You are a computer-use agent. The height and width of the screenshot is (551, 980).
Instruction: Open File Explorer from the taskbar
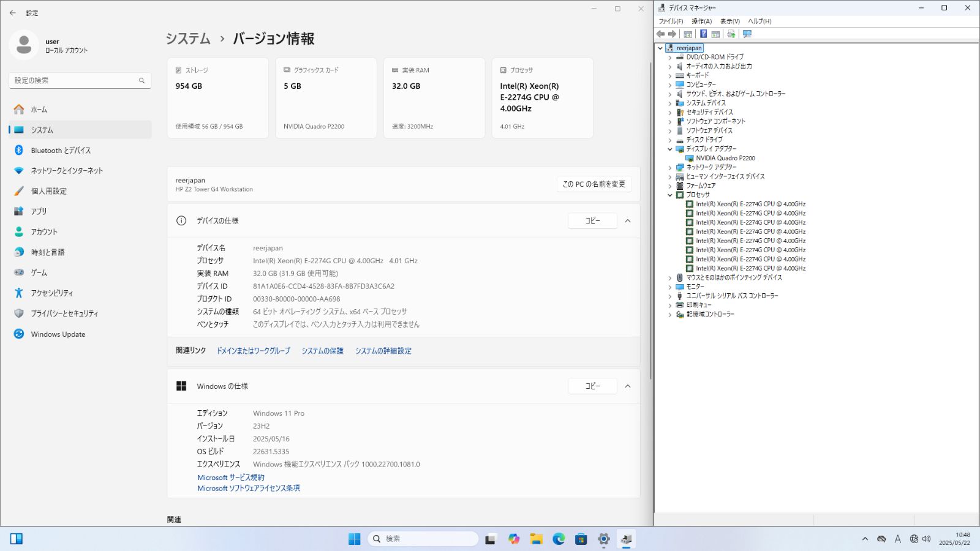(x=537, y=539)
